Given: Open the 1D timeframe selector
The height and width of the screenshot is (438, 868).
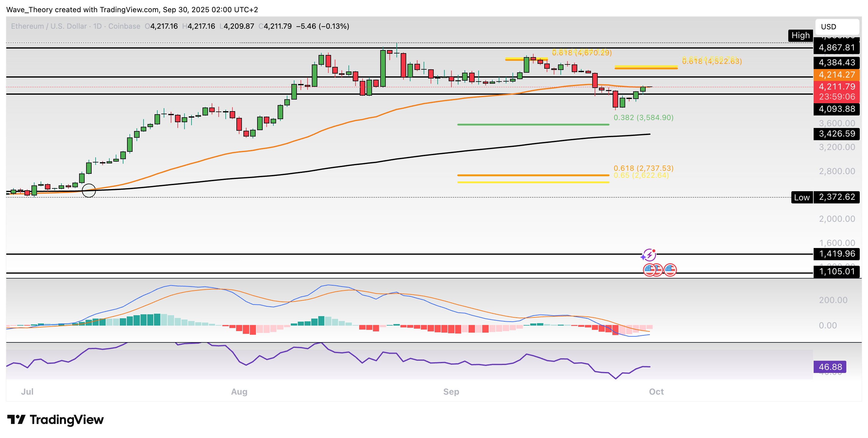Looking at the screenshot, I should (x=98, y=26).
